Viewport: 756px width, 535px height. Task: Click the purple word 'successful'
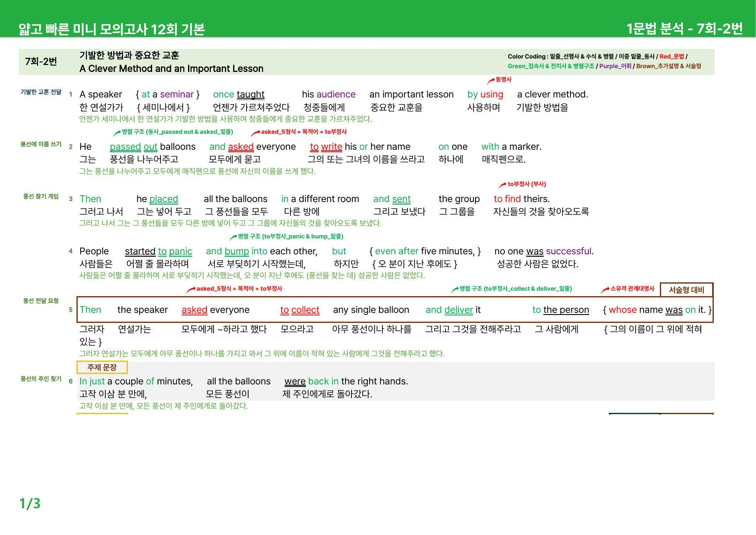[568, 251]
